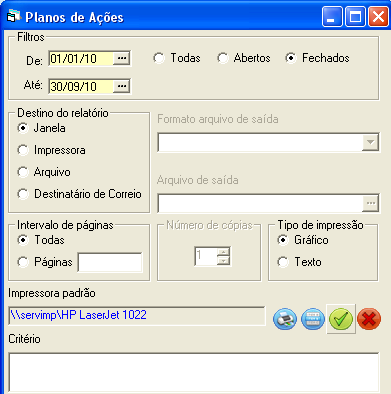
Task: Click the De date input field
Action: [x=81, y=58]
